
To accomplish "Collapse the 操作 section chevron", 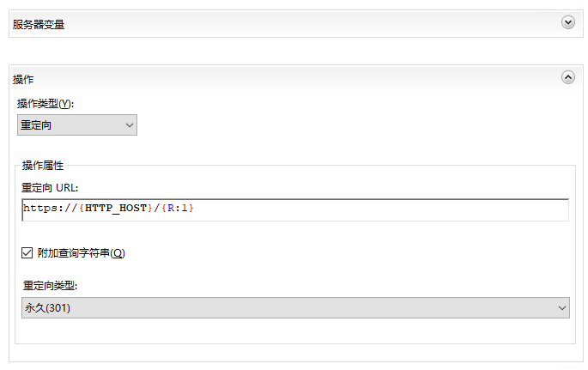I will point(567,77).
